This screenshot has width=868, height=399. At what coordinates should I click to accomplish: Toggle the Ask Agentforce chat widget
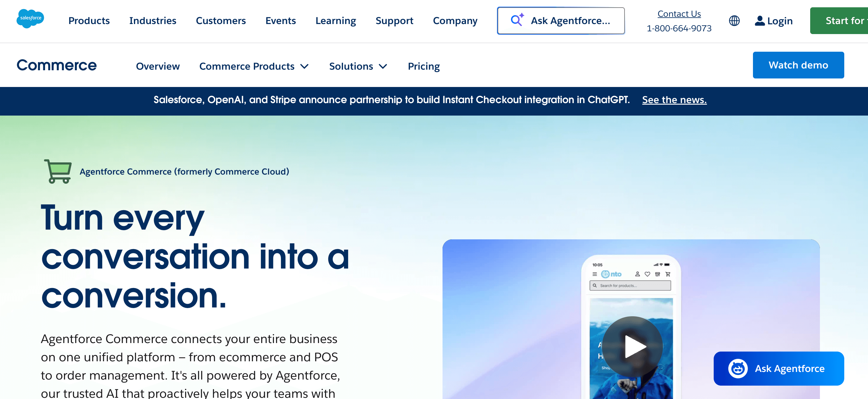pos(779,368)
